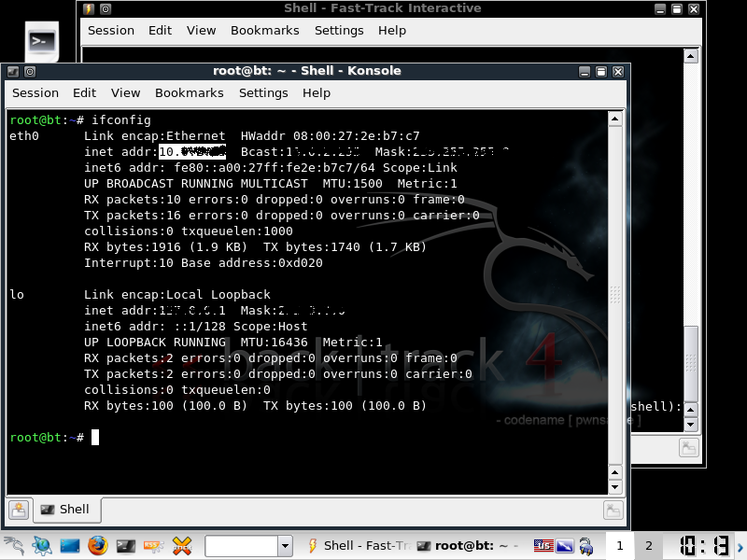
Task: Click the blue Show Desktop taskbar icon
Action: pos(69,546)
